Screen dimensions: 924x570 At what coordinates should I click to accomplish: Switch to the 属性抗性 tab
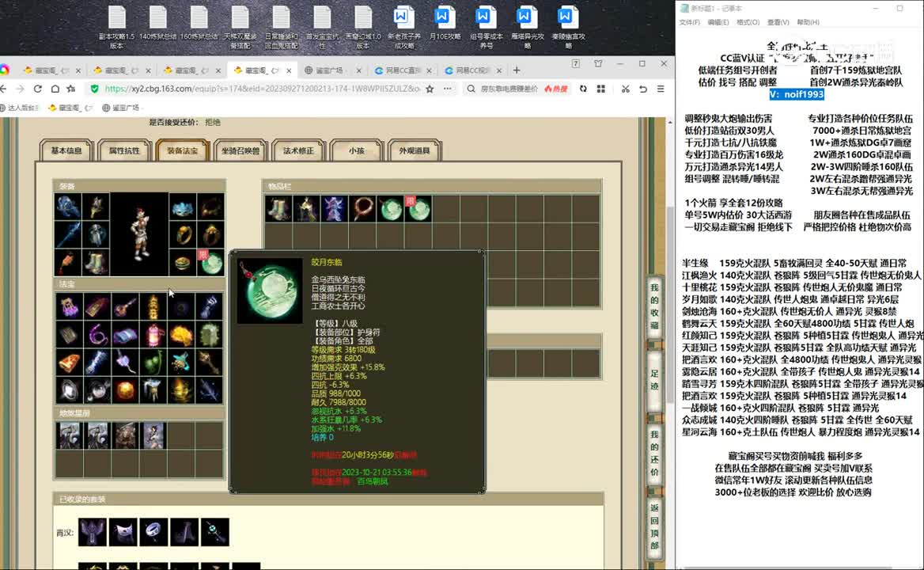click(x=124, y=150)
